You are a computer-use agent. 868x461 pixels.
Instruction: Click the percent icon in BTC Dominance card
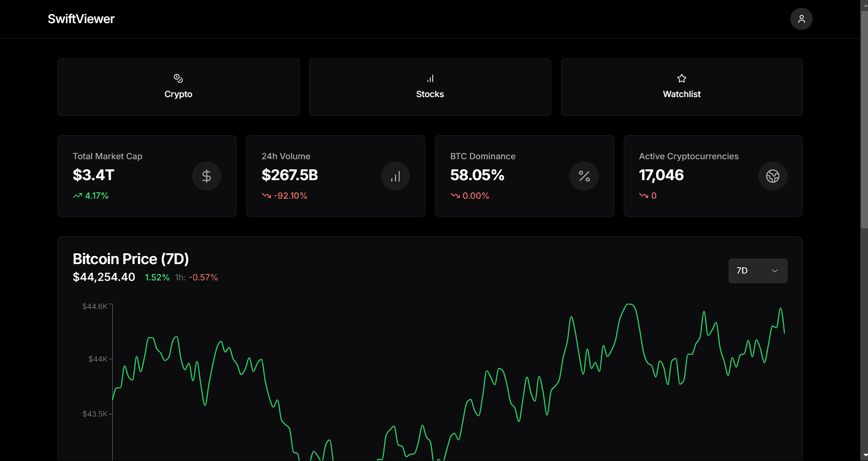pyautogui.click(x=584, y=176)
